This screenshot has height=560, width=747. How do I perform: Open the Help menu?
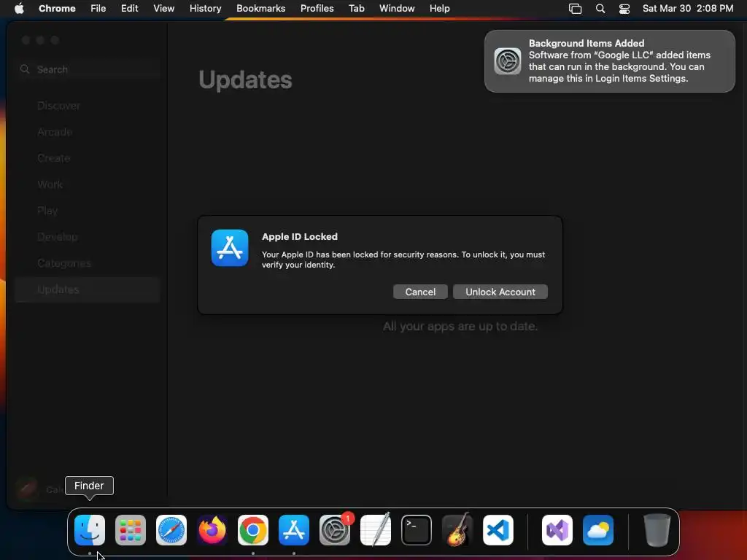tap(440, 8)
